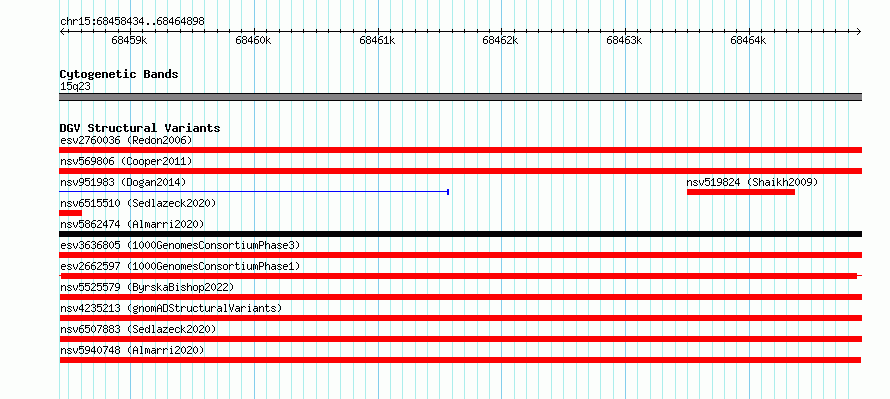Click esv2662597 (1000GenomesConsortiumPhase1) label
Image resolution: width=890 pixels, height=399 pixels.
(x=180, y=266)
